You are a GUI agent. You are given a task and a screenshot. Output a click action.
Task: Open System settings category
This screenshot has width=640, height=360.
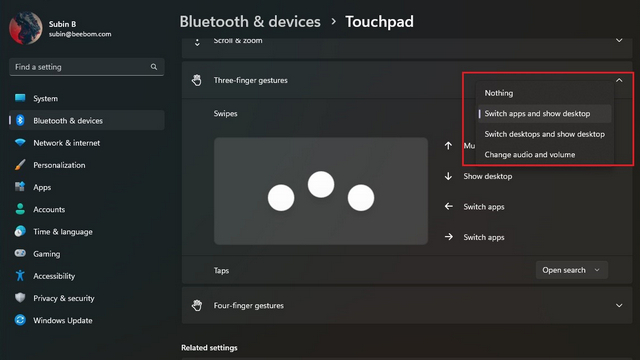(87, 98)
